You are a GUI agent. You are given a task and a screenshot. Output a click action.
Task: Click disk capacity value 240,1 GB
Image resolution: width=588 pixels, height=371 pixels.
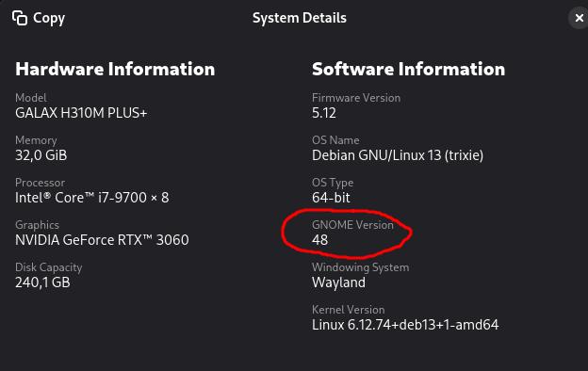pos(42,282)
